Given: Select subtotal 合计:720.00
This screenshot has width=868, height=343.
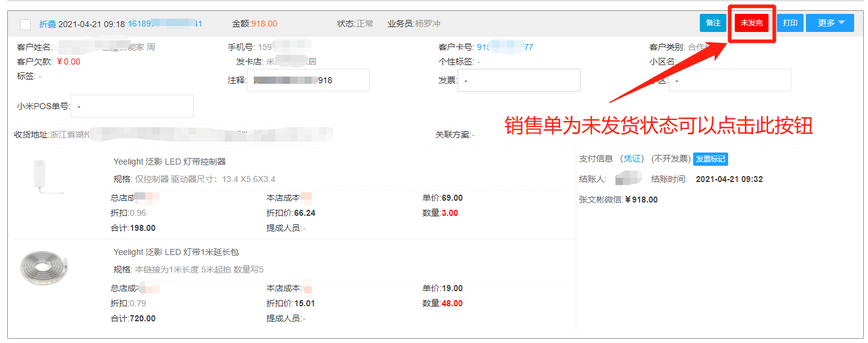Looking at the screenshot, I should click(133, 318).
